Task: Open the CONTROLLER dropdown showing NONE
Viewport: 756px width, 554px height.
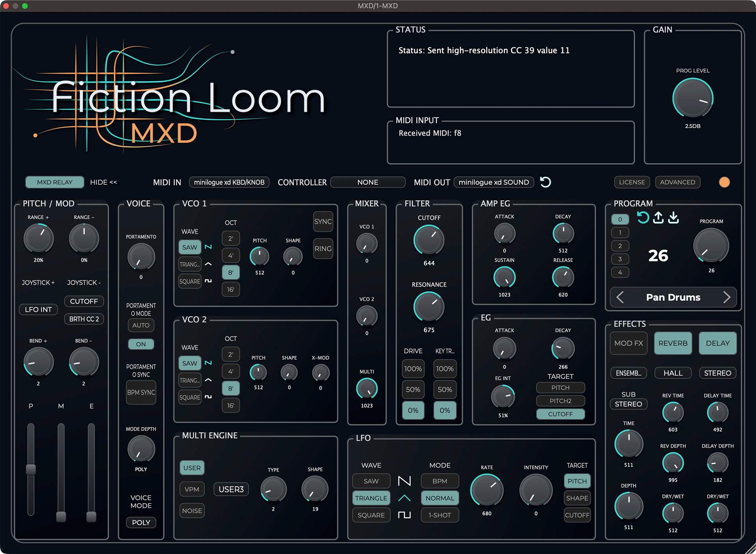Action: [x=368, y=182]
